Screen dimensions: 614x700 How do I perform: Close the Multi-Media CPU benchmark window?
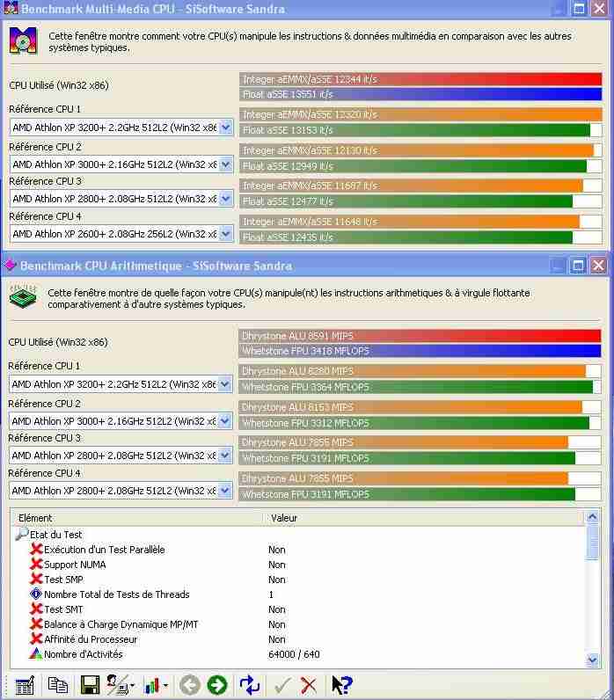coord(599,9)
